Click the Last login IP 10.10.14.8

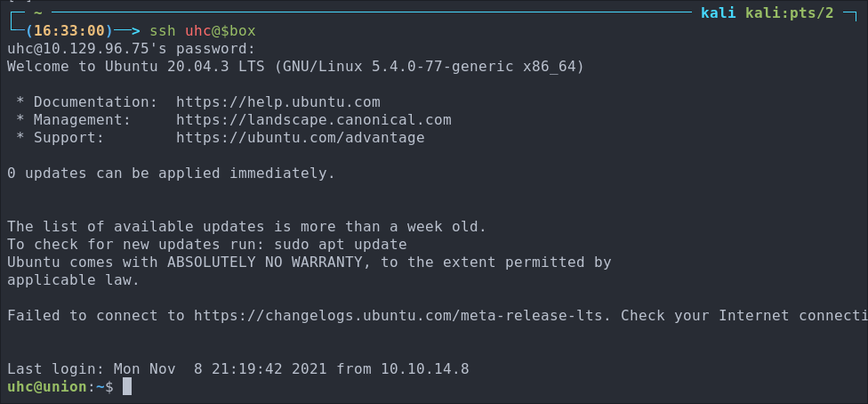tap(424, 369)
